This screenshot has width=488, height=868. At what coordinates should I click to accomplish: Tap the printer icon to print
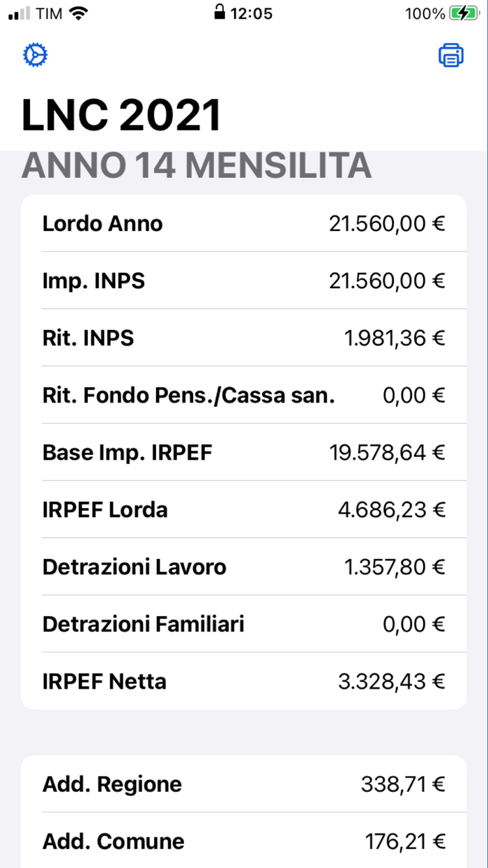click(x=451, y=55)
